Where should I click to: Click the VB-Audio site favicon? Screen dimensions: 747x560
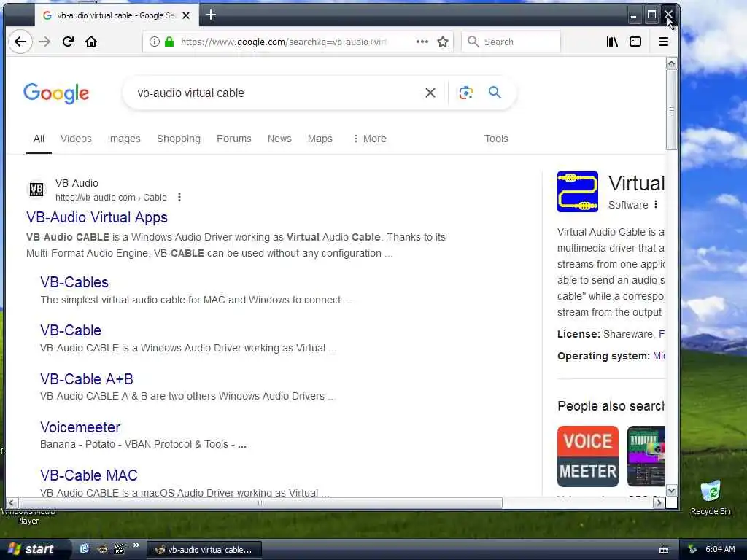(x=36, y=190)
